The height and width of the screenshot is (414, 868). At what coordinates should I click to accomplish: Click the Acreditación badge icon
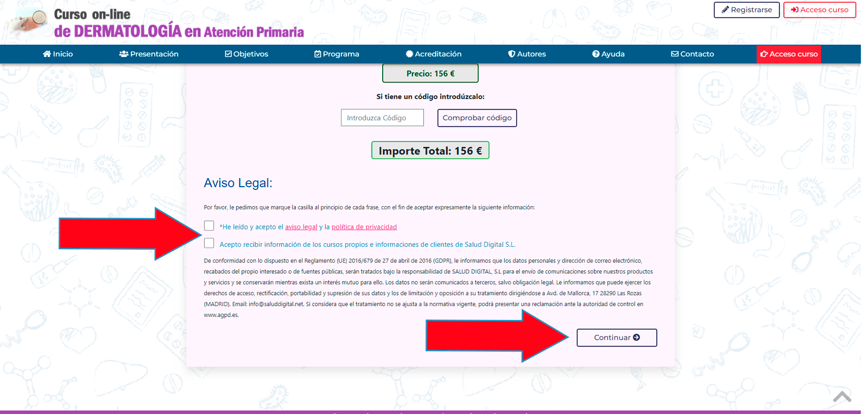pyautogui.click(x=409, y=54)
